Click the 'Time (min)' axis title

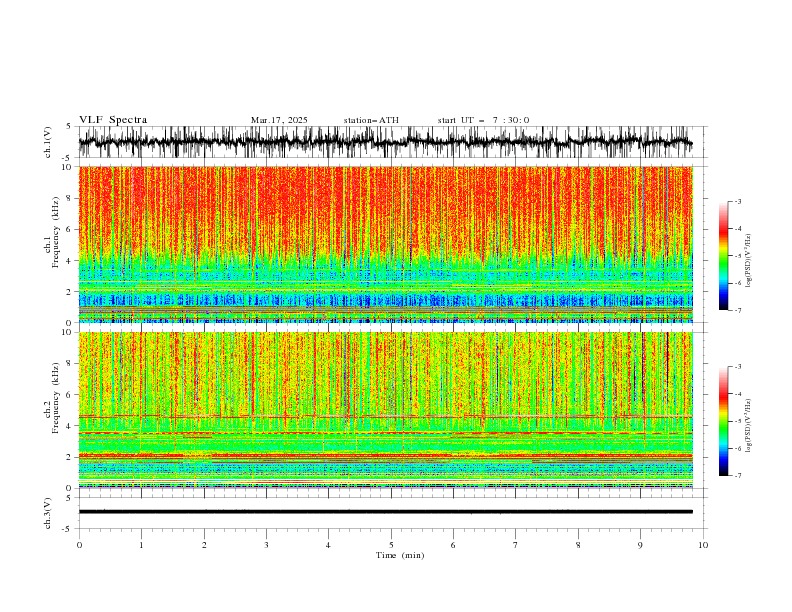(x=400, y=555)
